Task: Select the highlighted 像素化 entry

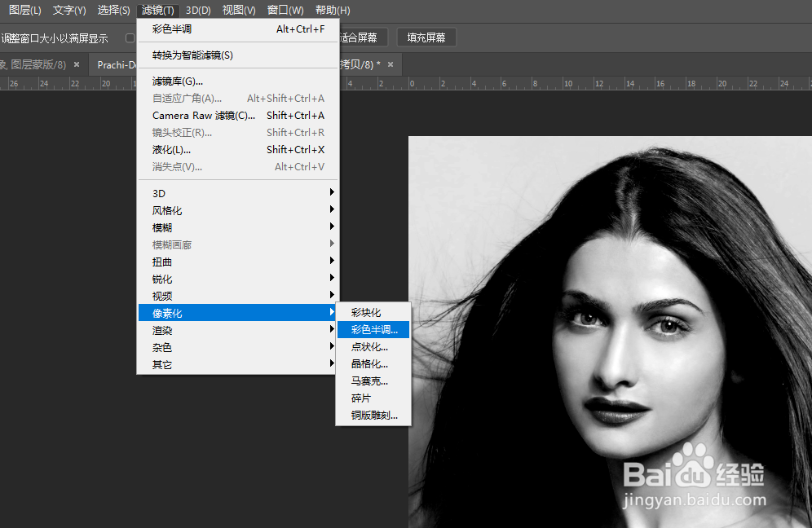Action: click(237, 313)
